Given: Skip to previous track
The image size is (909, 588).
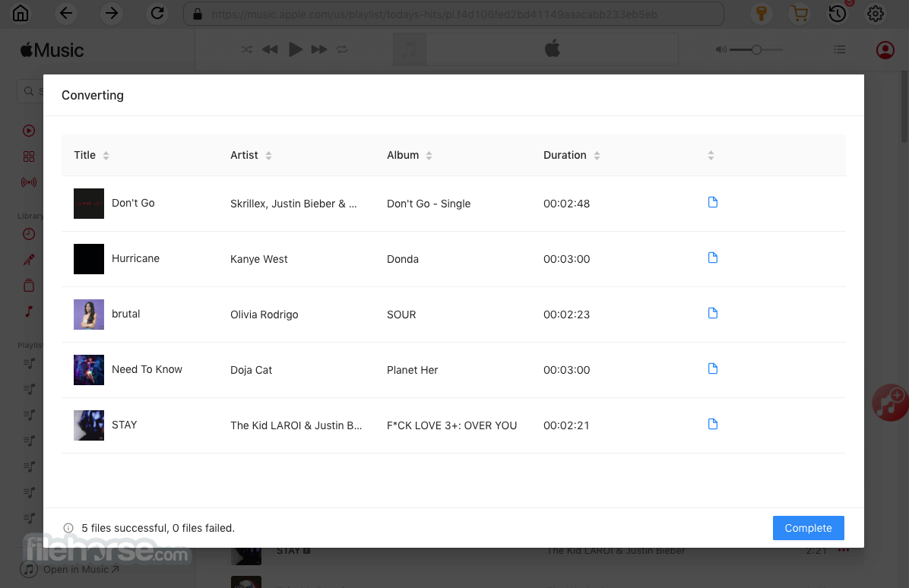Looking at the screenshot, I should point(270,50).
